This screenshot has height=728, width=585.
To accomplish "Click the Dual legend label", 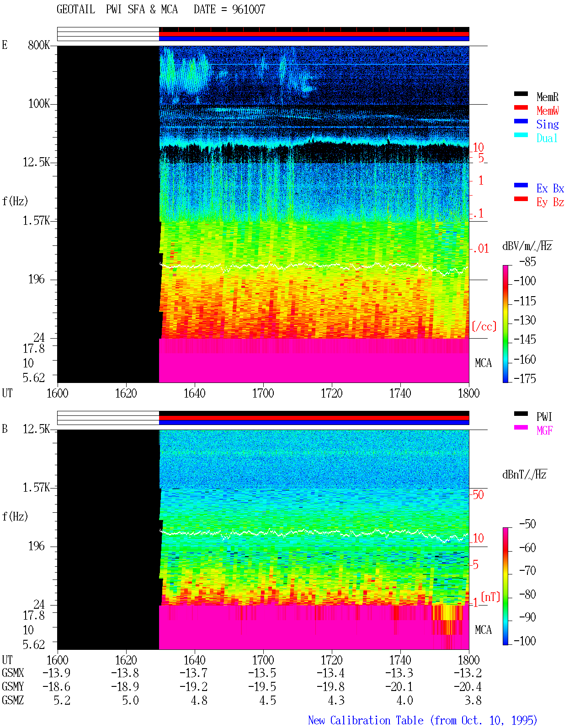I will 548,138.
